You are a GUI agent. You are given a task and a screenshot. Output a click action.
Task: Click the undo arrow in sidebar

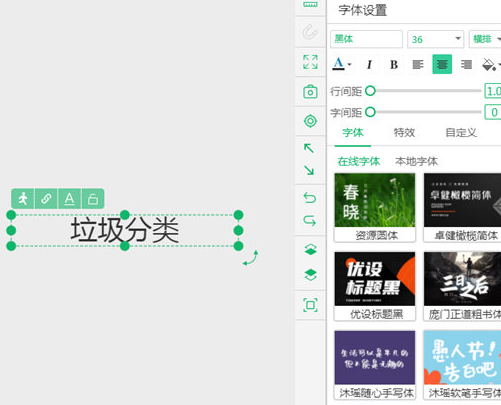[310, 198]
